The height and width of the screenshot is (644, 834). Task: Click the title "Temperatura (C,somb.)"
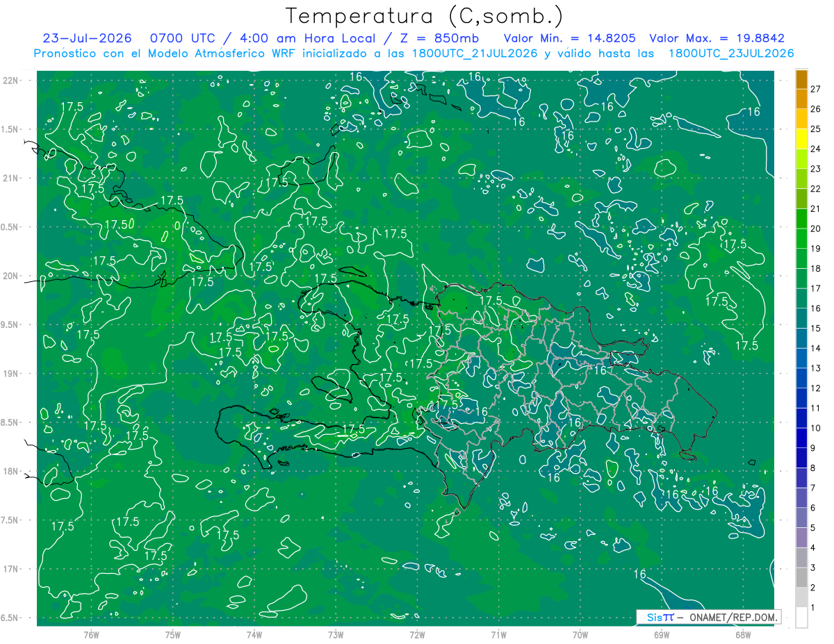(x=424, y=16)
